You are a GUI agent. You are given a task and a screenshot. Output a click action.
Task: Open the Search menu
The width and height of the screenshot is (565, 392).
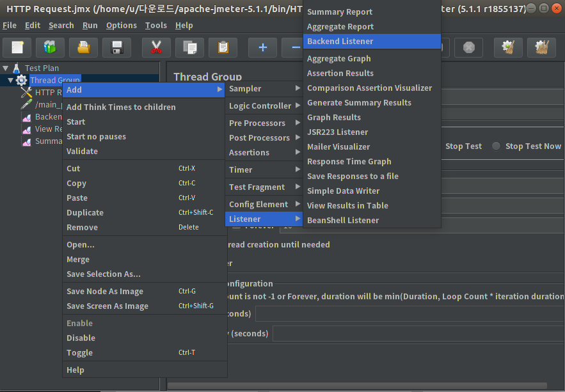pyautogui.click(x=61, y=26)
